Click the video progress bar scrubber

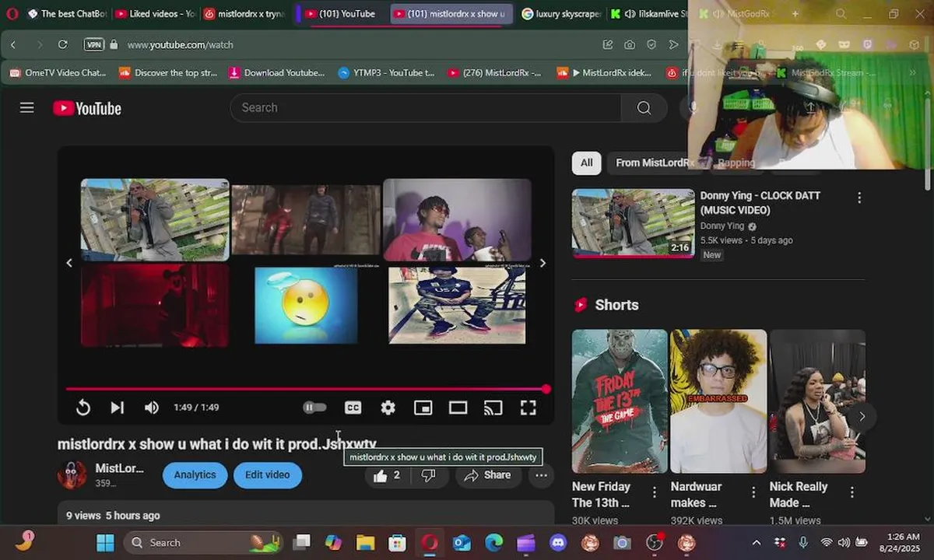(546, 389)
